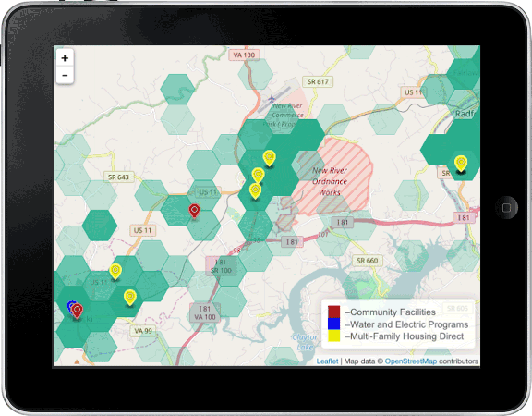Click the zoom in plus button
The width and height of the screenshot is (532, 416).
coord(65,58)
